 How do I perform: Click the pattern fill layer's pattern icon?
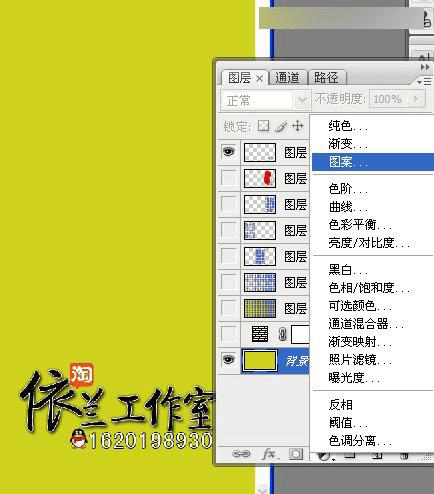point(260,334)
